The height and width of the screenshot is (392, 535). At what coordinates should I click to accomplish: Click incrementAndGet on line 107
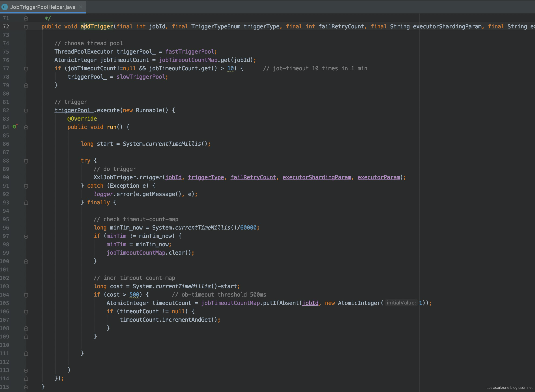point(186,320)
